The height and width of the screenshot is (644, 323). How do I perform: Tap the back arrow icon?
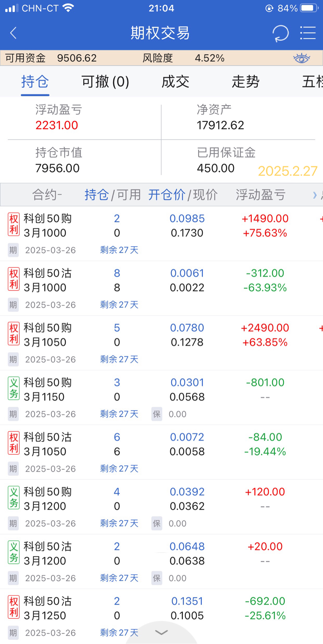(13, 33)
